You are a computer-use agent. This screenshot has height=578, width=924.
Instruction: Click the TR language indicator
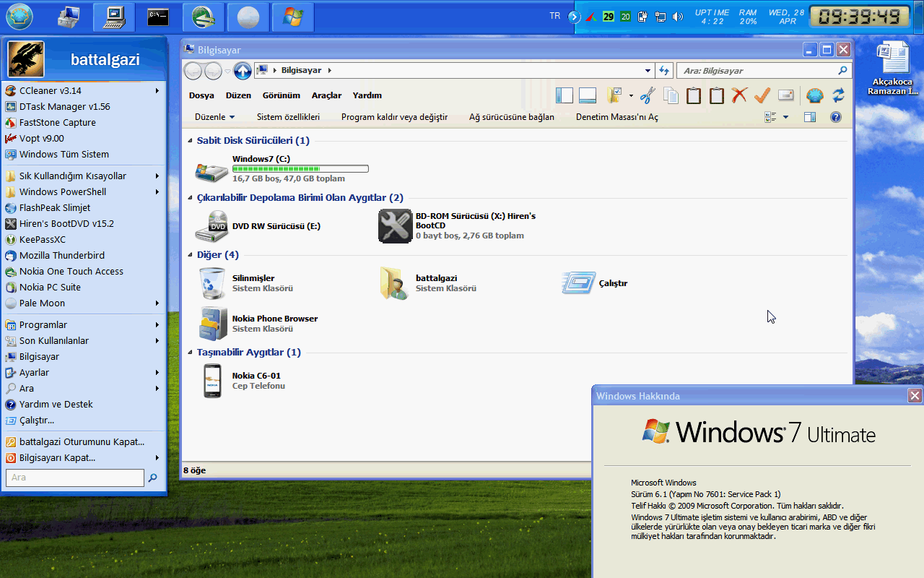click(554, 16)
